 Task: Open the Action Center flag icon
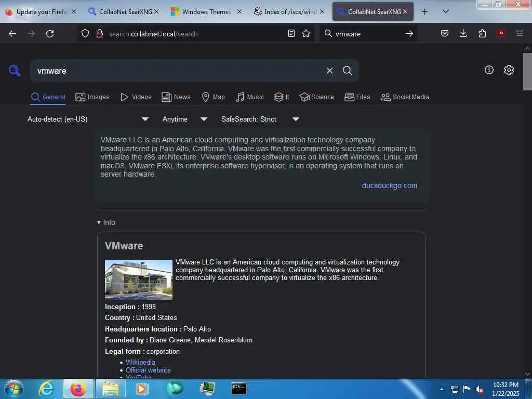[x=467, y=390]
